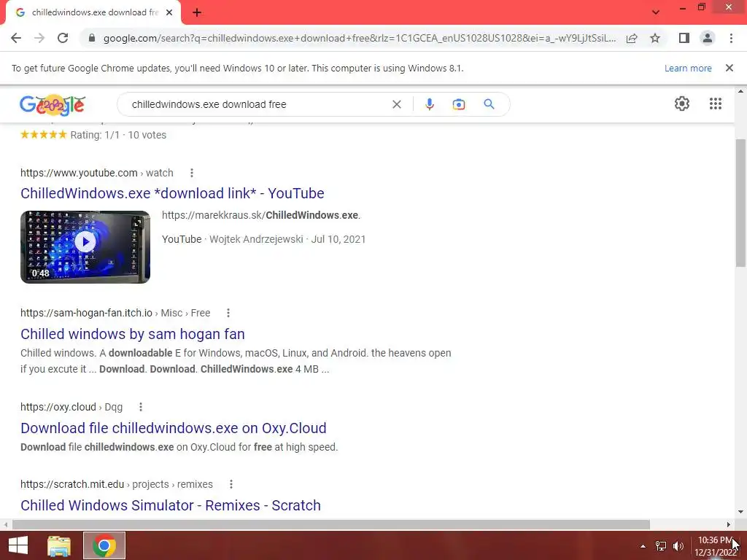
Task: Open a new tab with plus button
Action: pos(197,13)
